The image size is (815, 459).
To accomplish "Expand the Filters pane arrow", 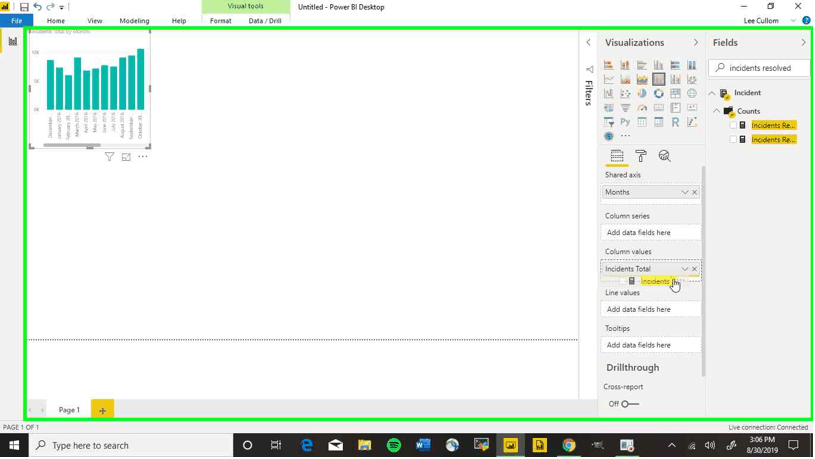I will [x=588, y=43].
